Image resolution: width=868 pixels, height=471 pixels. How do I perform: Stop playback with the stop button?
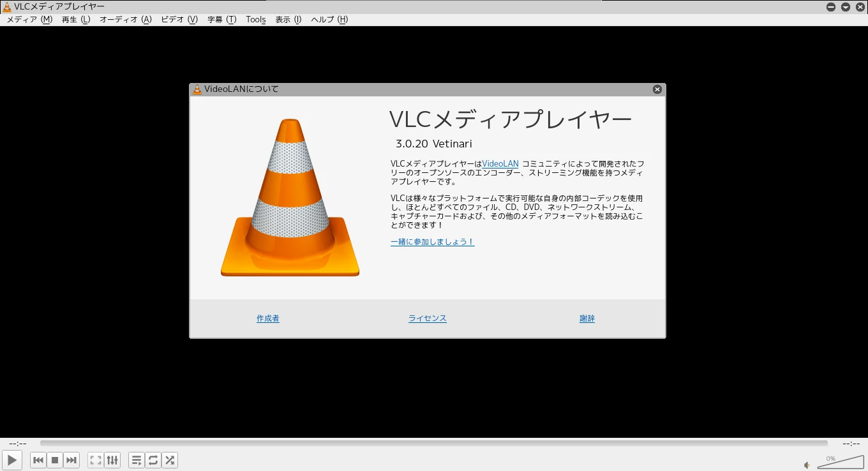coord(55,460)
